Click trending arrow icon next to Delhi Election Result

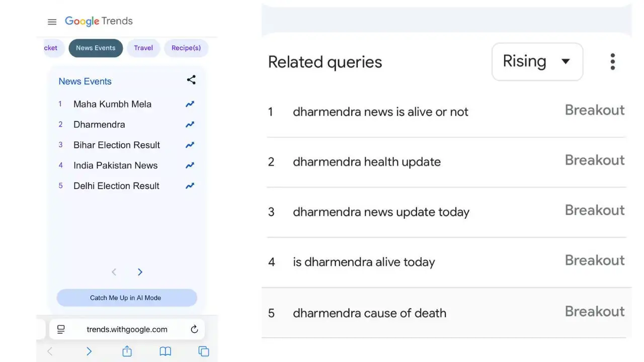190,186
